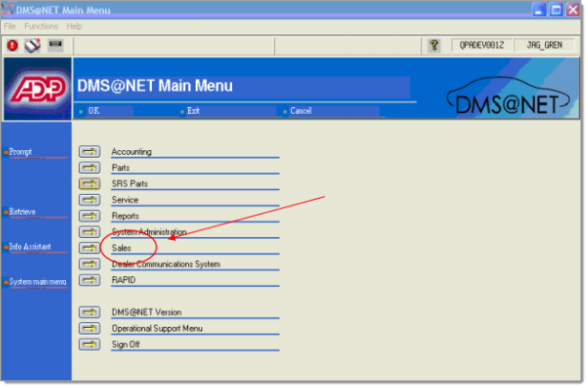Click the arrow button beside System Administration

pos(90,231)
